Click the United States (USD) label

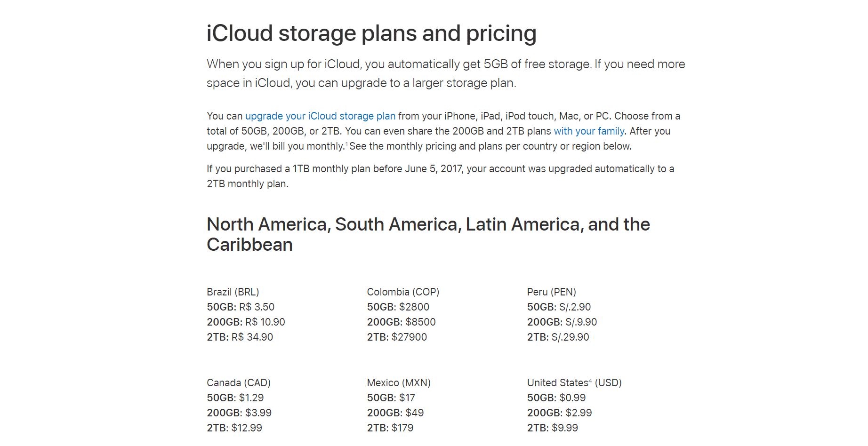(x=574, y=383)
